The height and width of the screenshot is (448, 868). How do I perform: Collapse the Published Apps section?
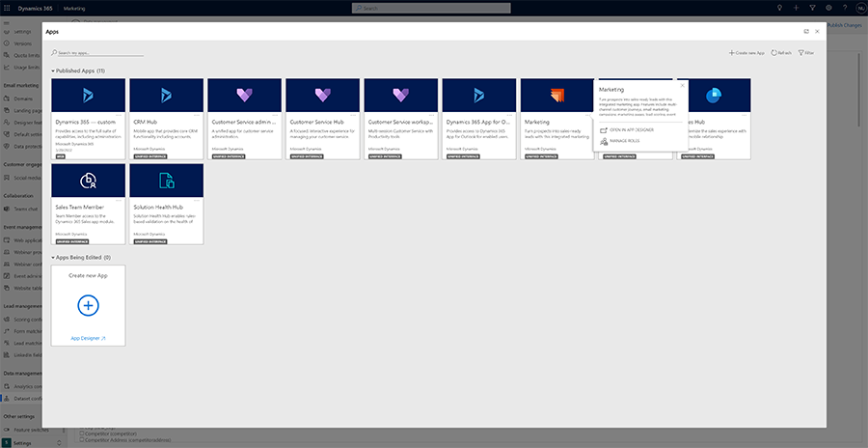53,71
